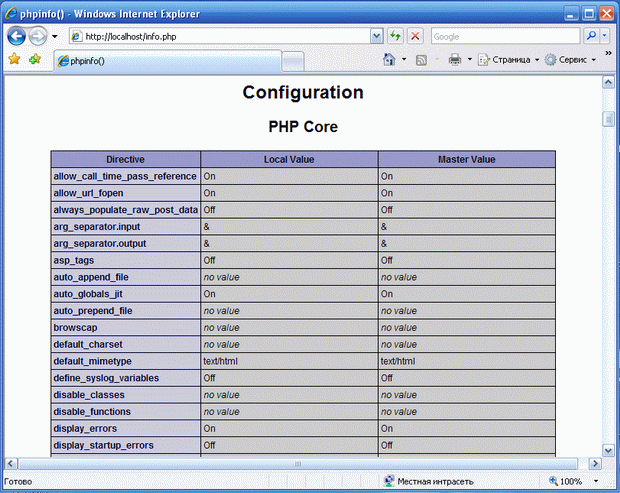Click the search magnifier icon
The width and height of the screenshot is (620, 493).
591,36
